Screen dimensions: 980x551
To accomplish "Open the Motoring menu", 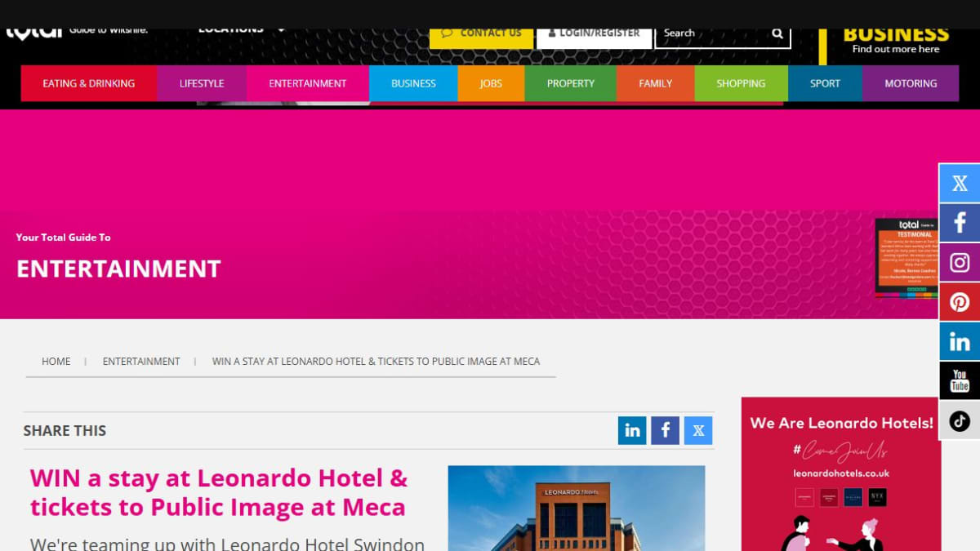I will click(x=911, y=83).
